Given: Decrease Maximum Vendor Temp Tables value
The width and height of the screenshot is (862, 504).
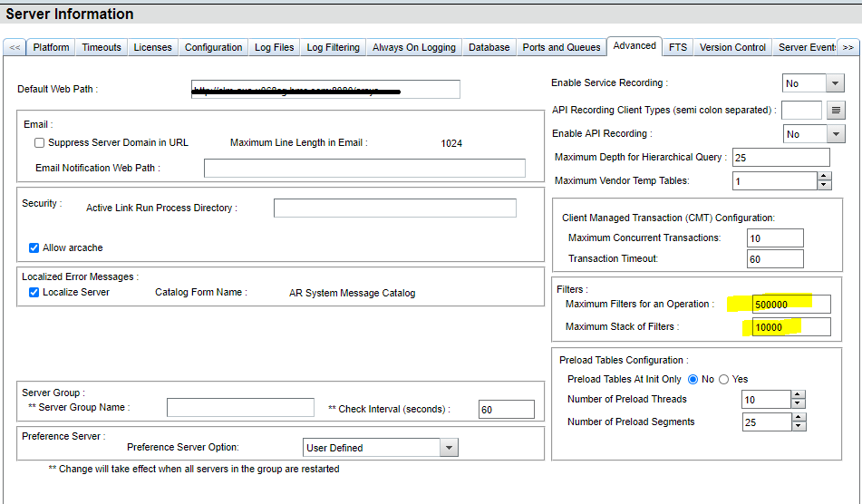Looking at the screenshot, I should (x=824, y=185).
